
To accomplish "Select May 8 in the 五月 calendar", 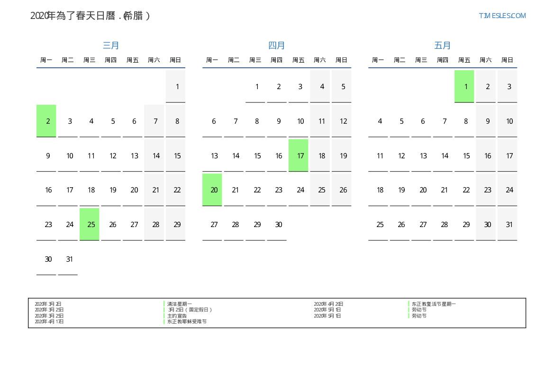I will click(x=464, y=121).
